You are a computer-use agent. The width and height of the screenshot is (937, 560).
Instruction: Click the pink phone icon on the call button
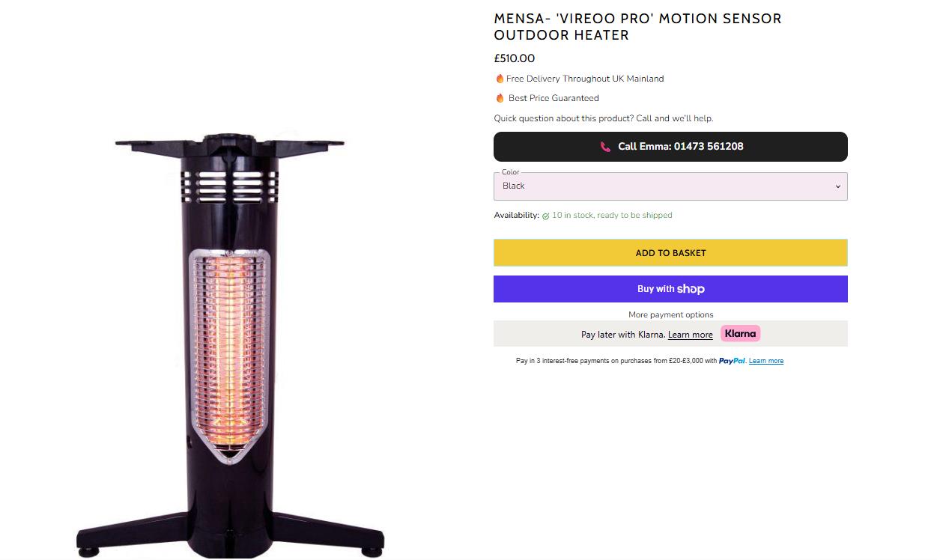(x=605, y=147)
